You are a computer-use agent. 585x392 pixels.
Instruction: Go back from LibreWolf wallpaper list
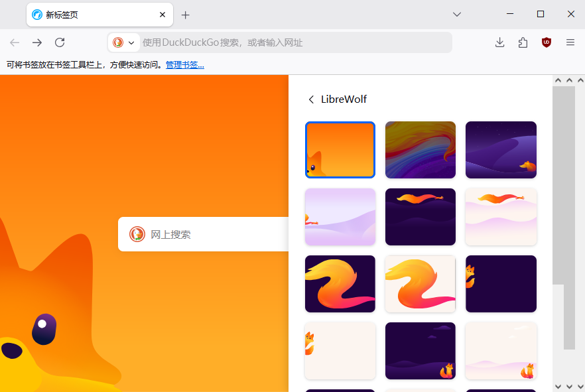click(311, 99)
